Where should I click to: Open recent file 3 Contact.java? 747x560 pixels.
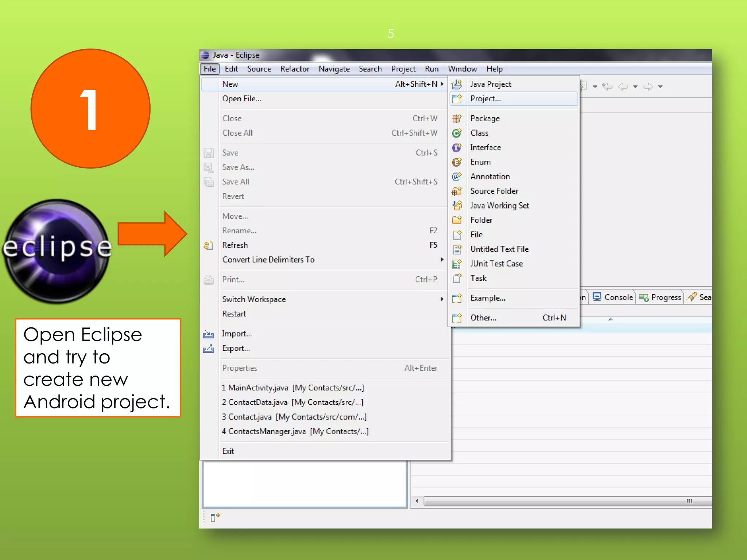pos(325,417)
